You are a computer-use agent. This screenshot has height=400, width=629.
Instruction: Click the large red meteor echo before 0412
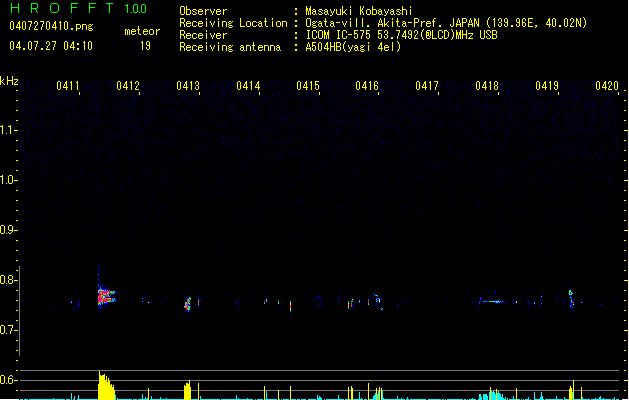[106, 297]
